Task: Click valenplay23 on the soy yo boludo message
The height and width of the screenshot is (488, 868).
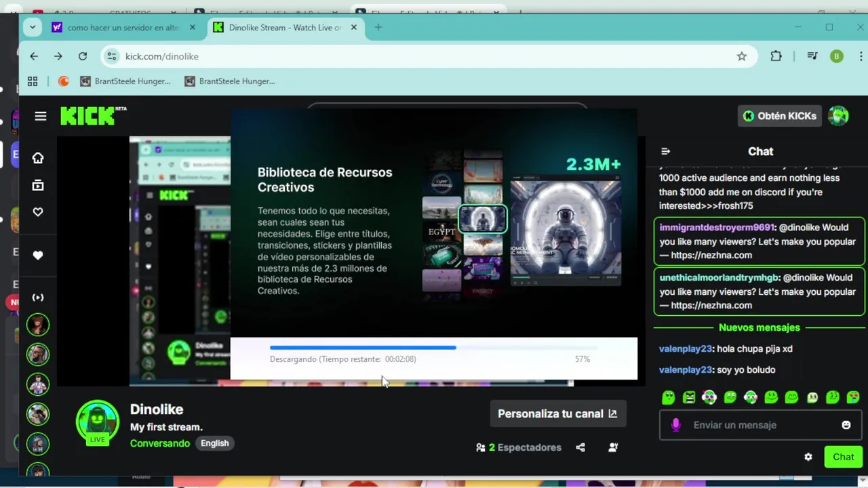Action: [686, 370]
